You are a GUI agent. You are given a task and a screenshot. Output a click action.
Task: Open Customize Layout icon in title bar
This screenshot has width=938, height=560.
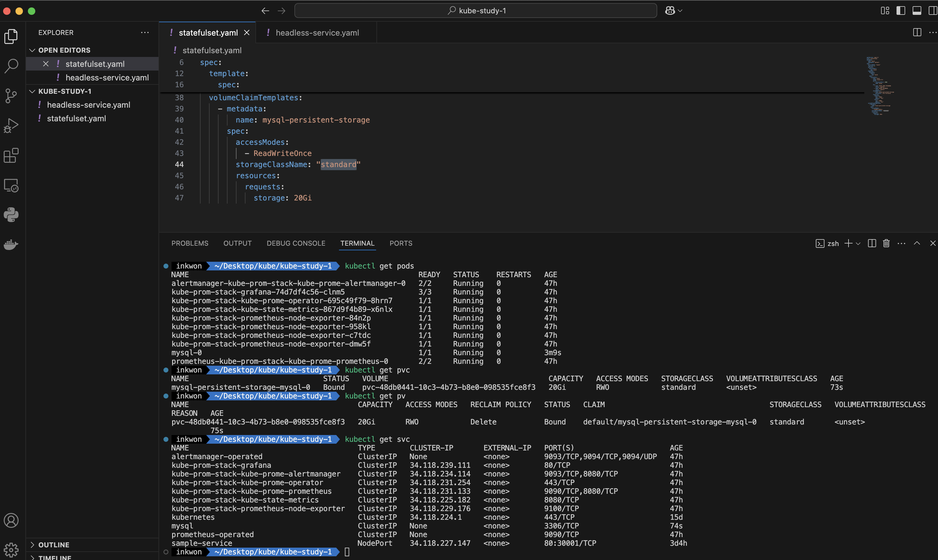pos(885,11)
